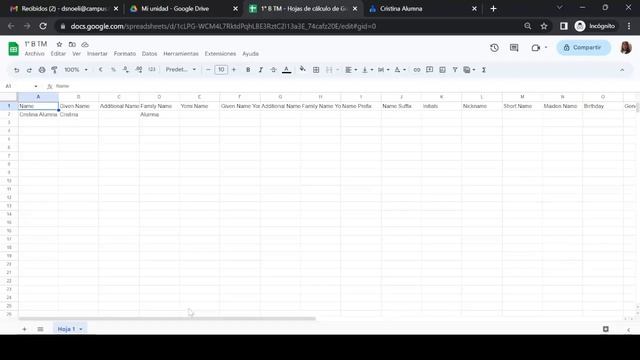This screenshot has width=640, height=360.
Task: Increase font size with plus button
Action: pos(234,70)
